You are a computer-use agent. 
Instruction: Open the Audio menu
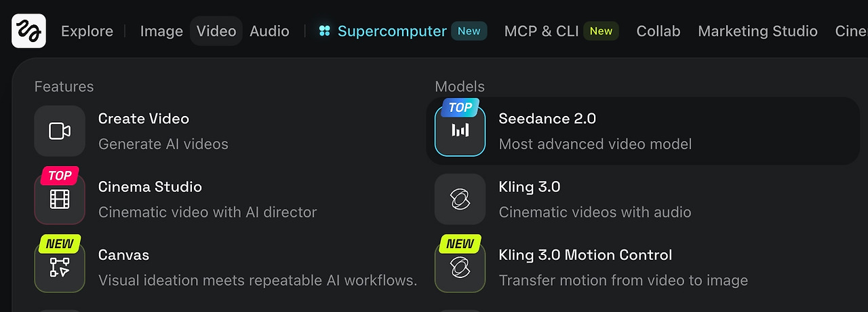pos(269,31)
